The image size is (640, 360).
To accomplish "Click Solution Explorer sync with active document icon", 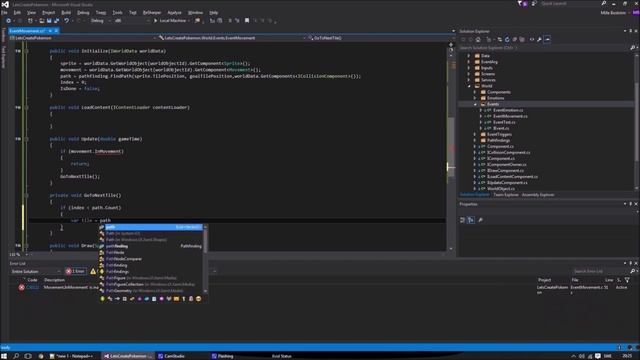I will pyautogui.click(x=499, y=40).
